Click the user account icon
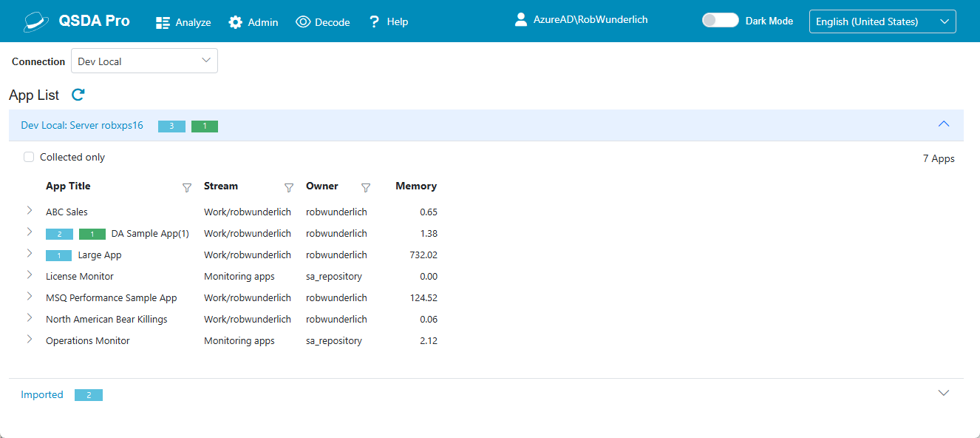This screenshot has width=980, height=438. point(521,20)
